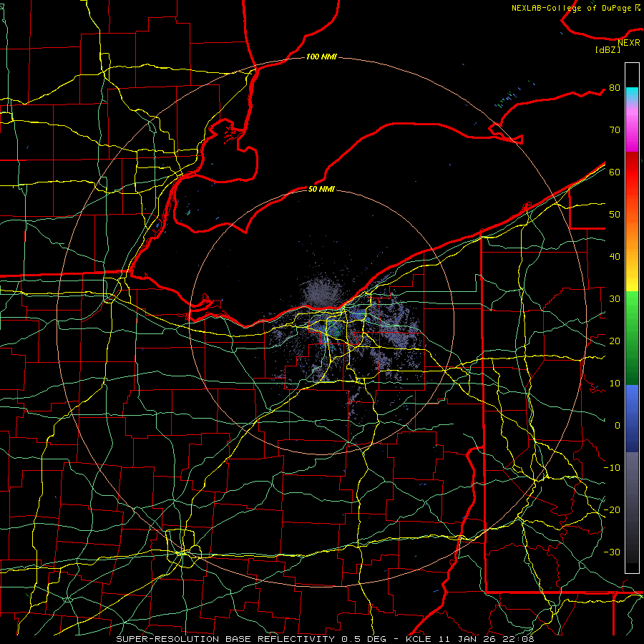Viewport: 644px width, 644px height.
Task: Click the 50 value on dBZ scale
Action: (x=615, y=215)
